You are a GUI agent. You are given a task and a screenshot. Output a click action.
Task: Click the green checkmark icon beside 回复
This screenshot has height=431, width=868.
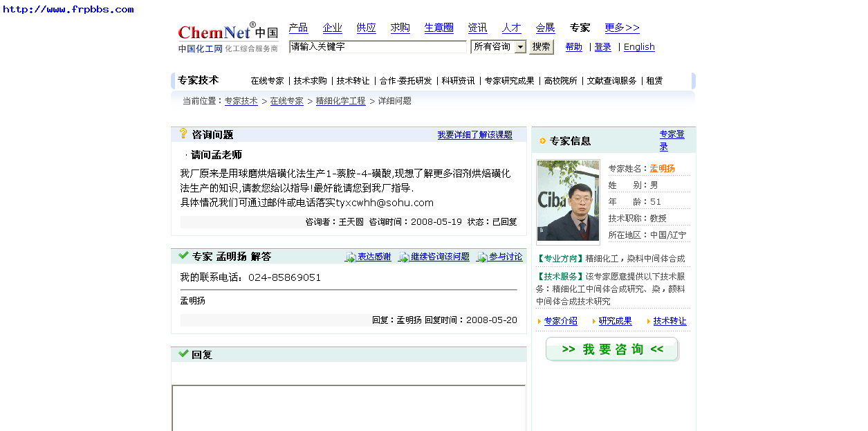point(183,354)
